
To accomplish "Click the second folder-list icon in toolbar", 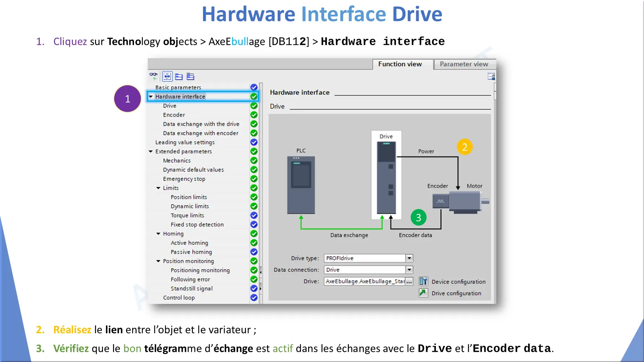I will (190, 77).
